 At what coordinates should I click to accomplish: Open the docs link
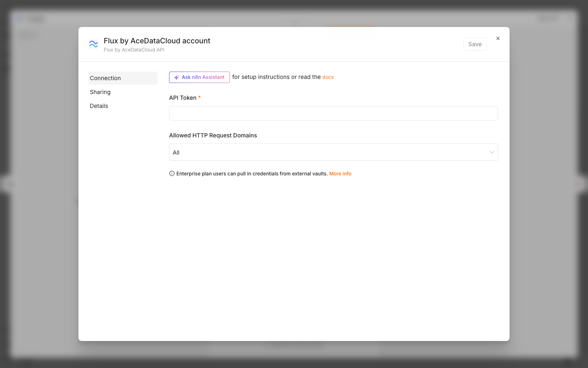click(328, 77)
